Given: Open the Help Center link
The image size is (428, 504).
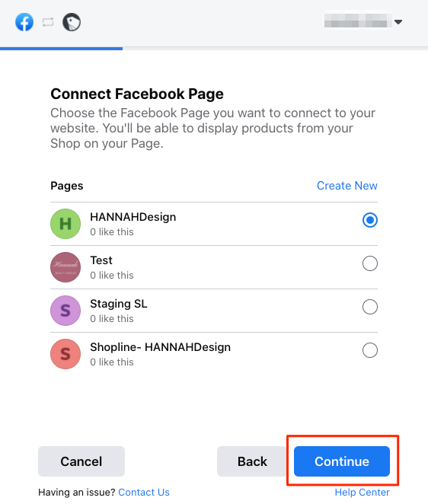Looking at the screenshot, I should click(362, 492).
